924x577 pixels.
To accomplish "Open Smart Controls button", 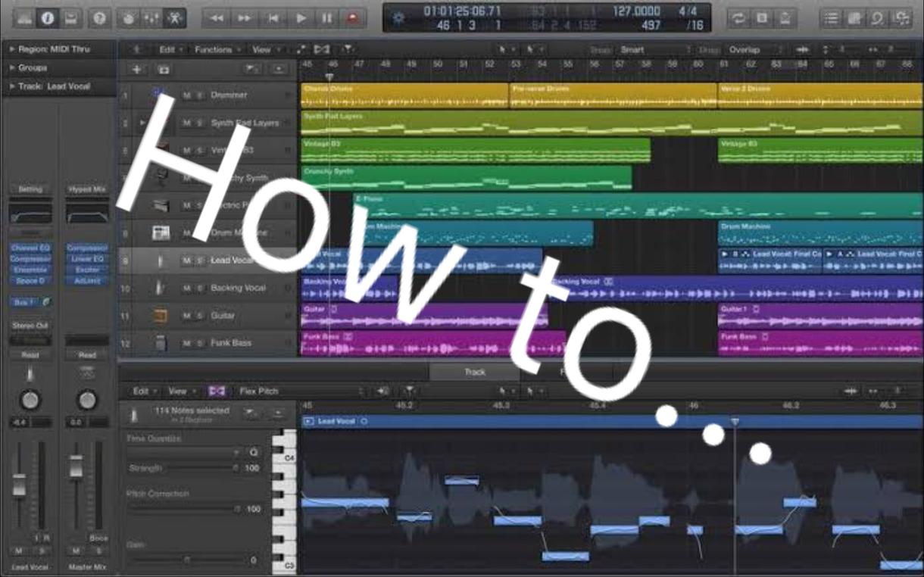I will (x=129, y=18).
